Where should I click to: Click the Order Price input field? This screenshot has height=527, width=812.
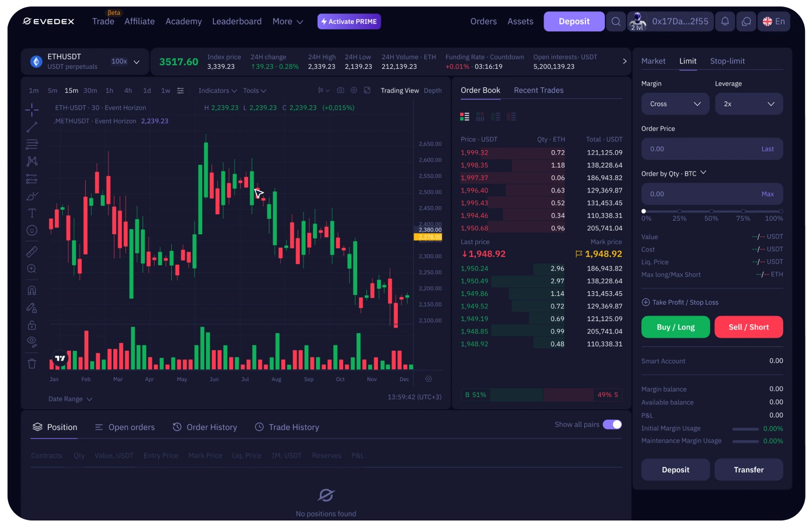pyautogui.click(x=699, y=149)
